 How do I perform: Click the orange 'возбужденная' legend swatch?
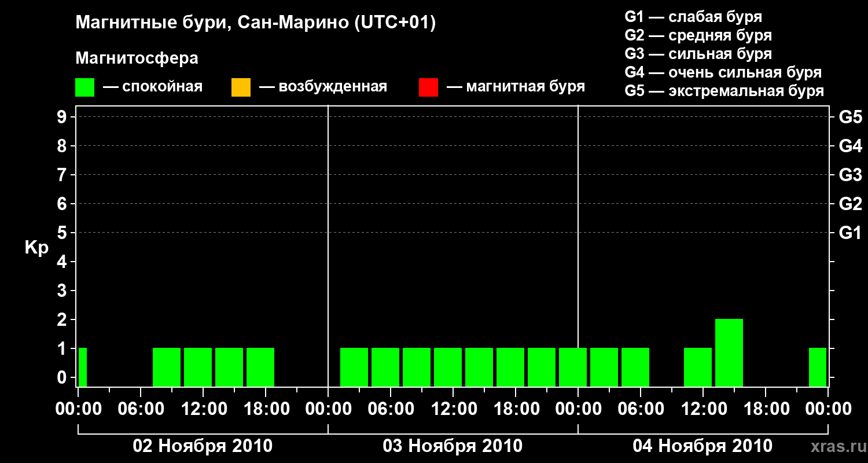pos(241,87)
